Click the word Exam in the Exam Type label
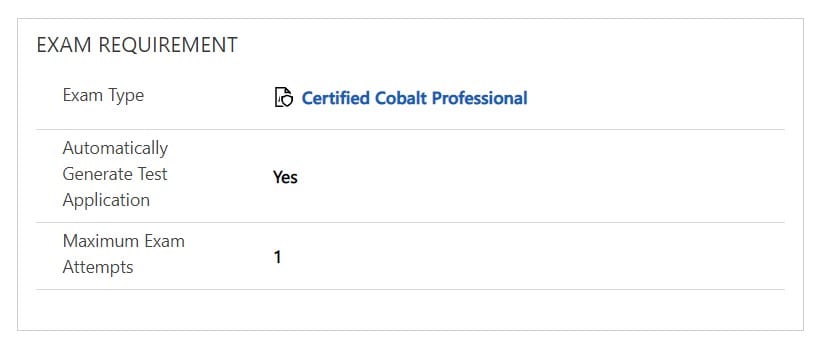Viewport: 835px width, 364px height. pyautogui.click(x=83, y=96)
